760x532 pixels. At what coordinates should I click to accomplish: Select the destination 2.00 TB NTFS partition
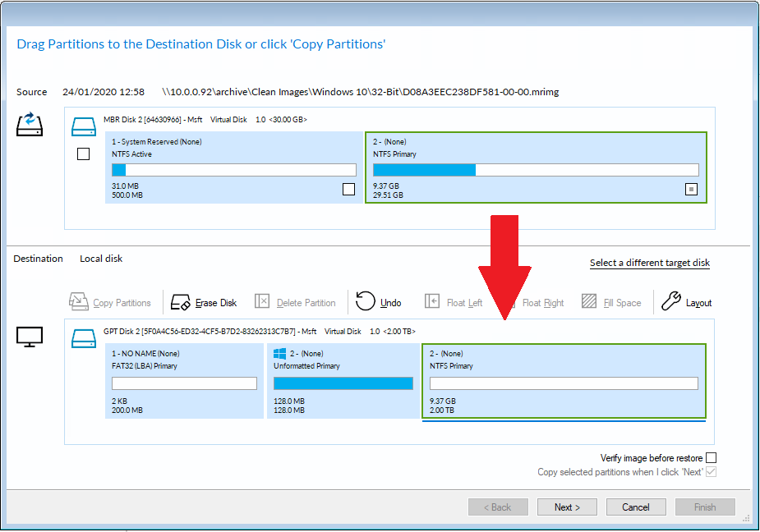[x=564, y=381]
